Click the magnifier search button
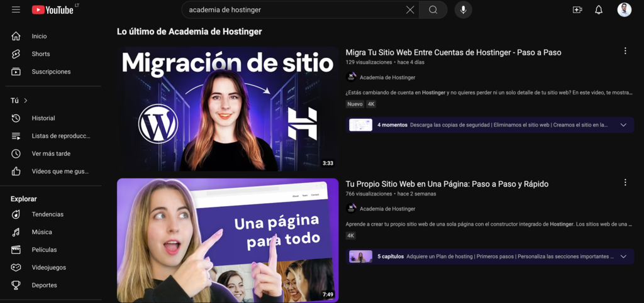 (x=433, y=10)
